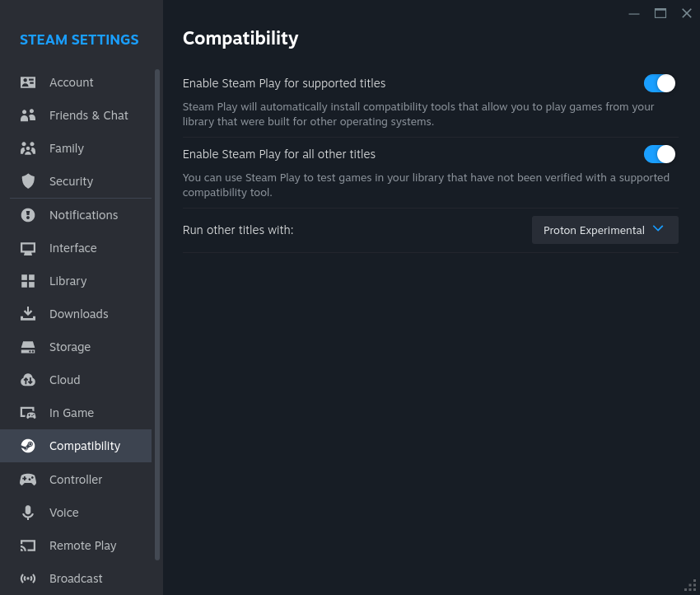
Task: Select the Account icon in sidebar
Action: [28, 82]
